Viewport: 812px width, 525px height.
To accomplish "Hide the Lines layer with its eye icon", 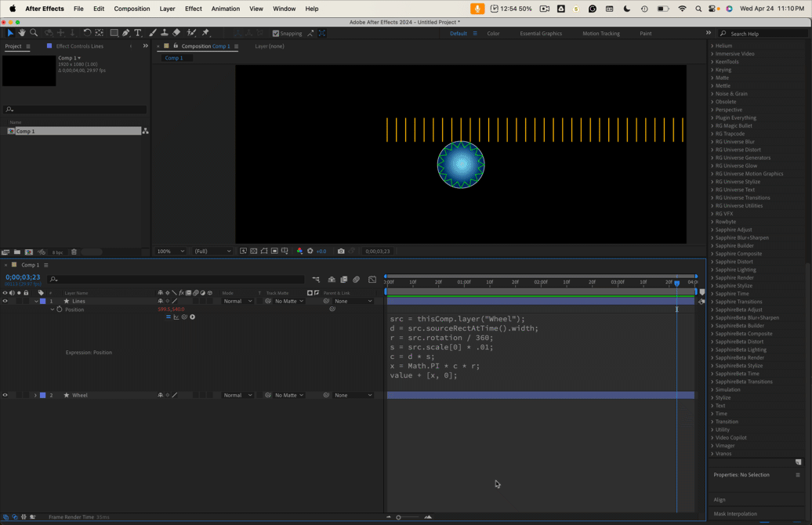I will click(x=5, y=301).
